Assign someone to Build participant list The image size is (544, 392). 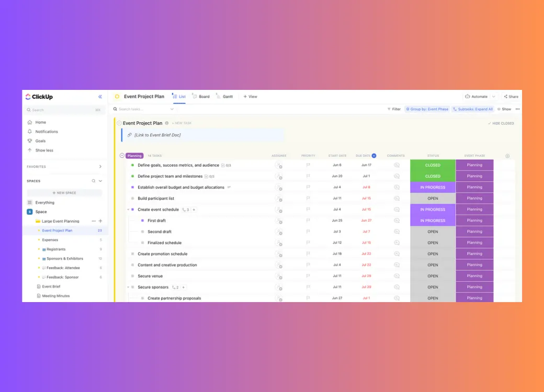pyautogui.click(x=279, y=199)
